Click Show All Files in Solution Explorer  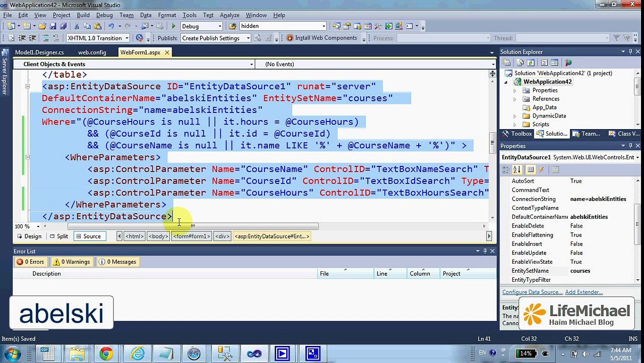coord(520,63)
